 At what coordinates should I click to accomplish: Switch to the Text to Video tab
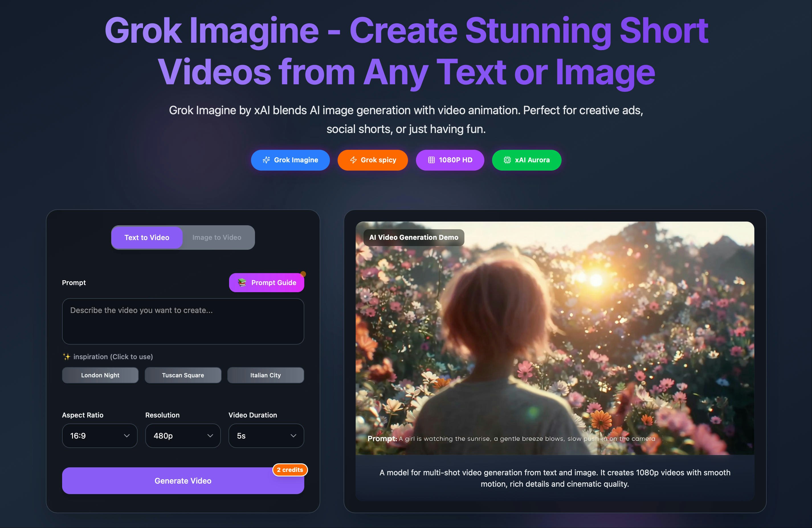click(147, 238)
